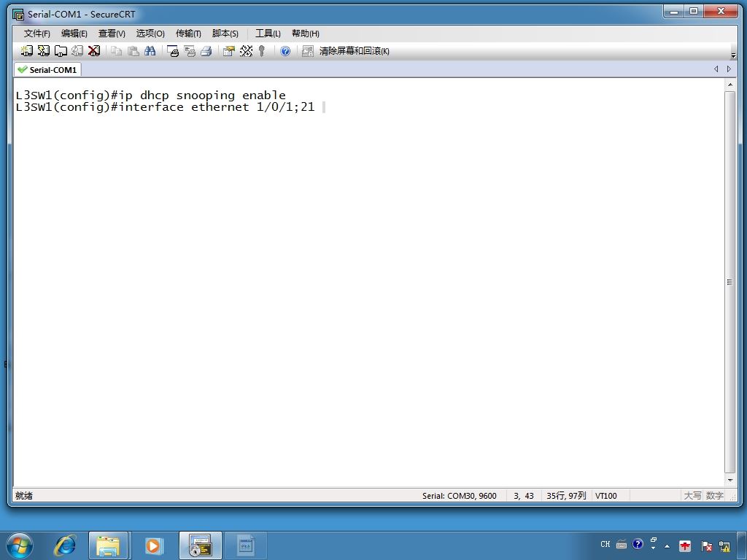The width and height of the screenshot is (747, 560).
Task: Click the tab scroll right arrow
Action: tap(729, 69)
